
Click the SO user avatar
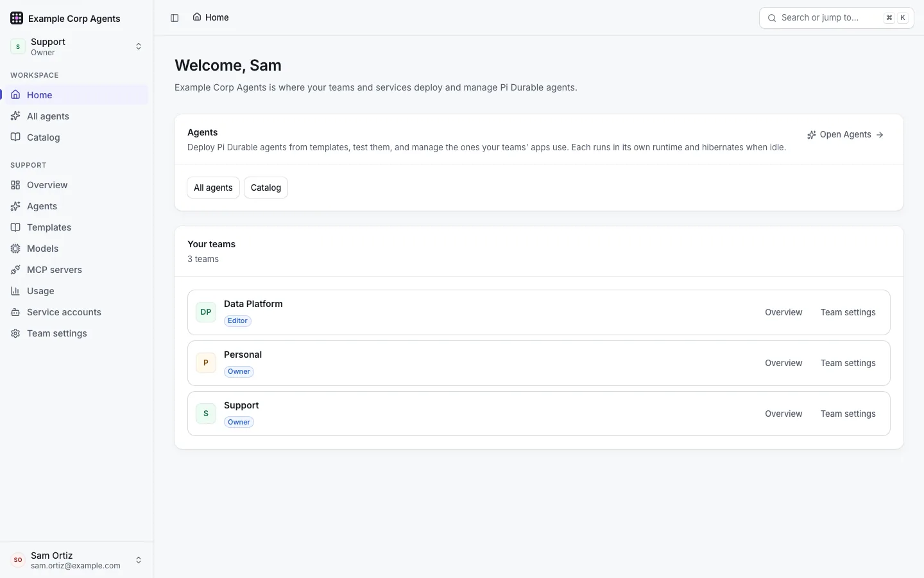(18, 560)
